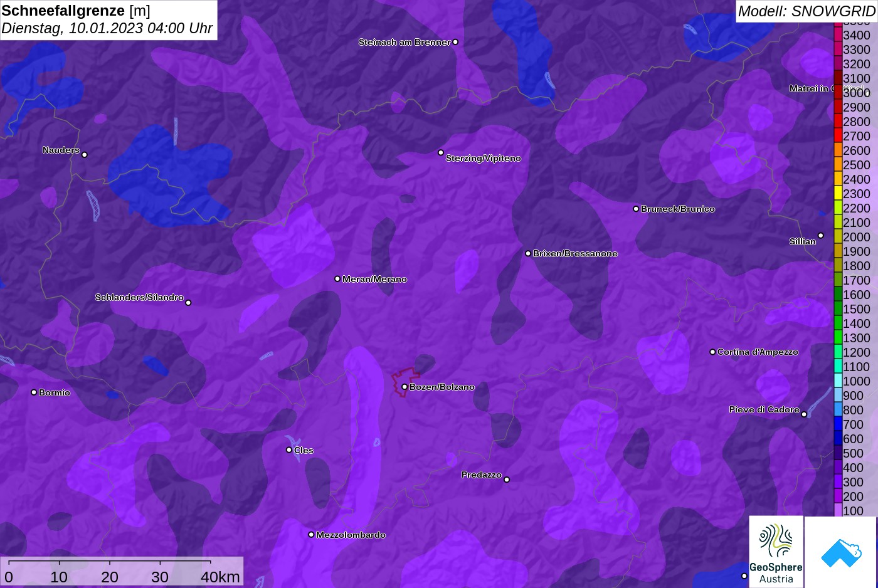Click the legend value '2000'
Screen dimensions: 878x588
(857, 237)
